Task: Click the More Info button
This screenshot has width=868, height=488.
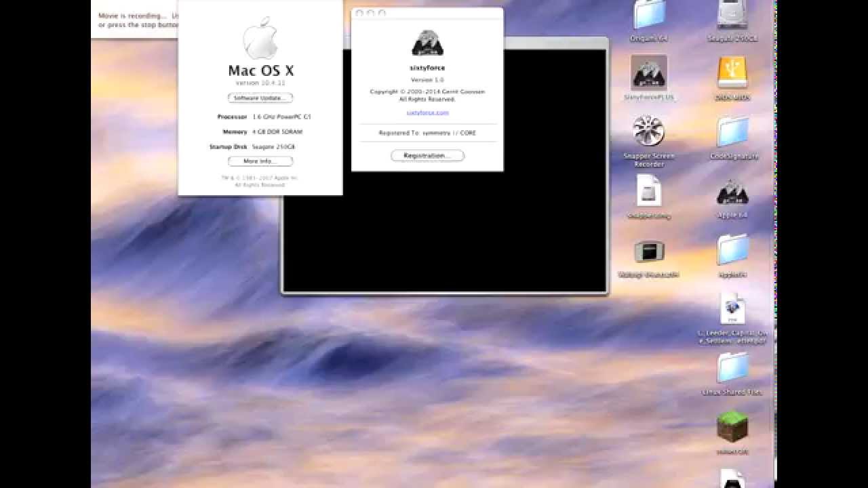Action: click(260, 161)
